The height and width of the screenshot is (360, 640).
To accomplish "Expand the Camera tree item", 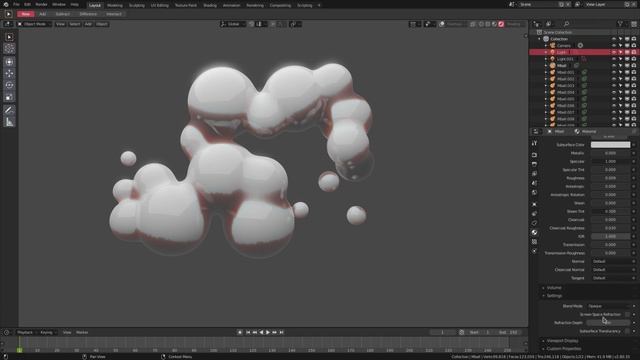I will click(546, 46).
